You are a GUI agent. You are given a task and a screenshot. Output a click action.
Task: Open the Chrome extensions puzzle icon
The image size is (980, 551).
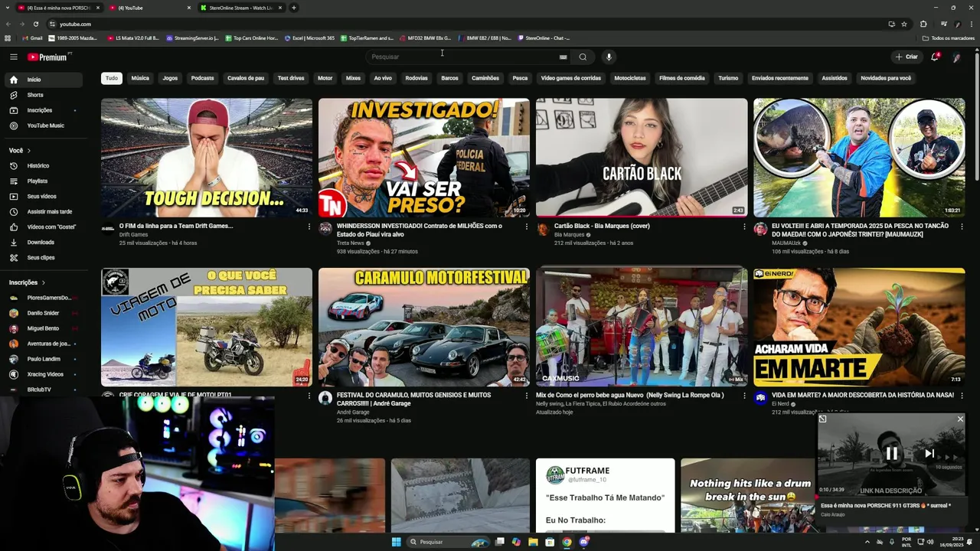[923, 24]
